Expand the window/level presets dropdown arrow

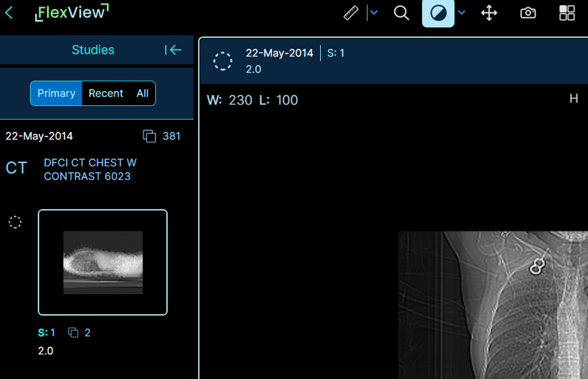(462, 13)
